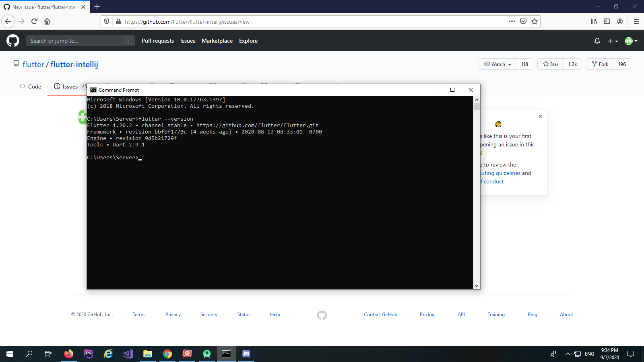Click the tracking protection shield icon
Screen dimensions: 644x362
[x=106, y=21]
